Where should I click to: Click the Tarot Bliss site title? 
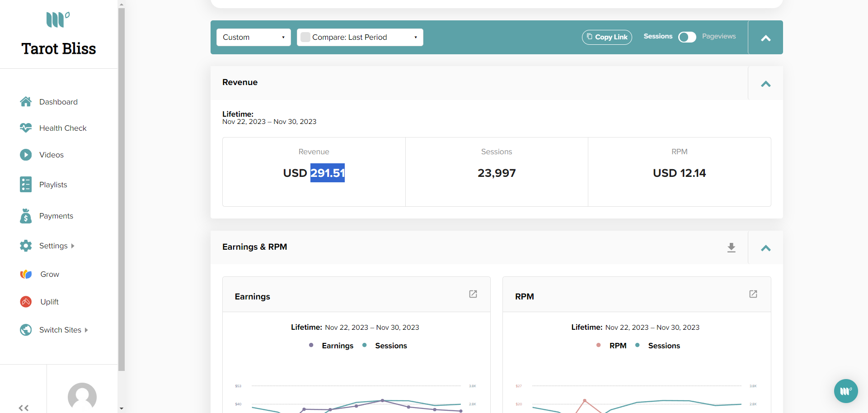(x=59, y=48)
